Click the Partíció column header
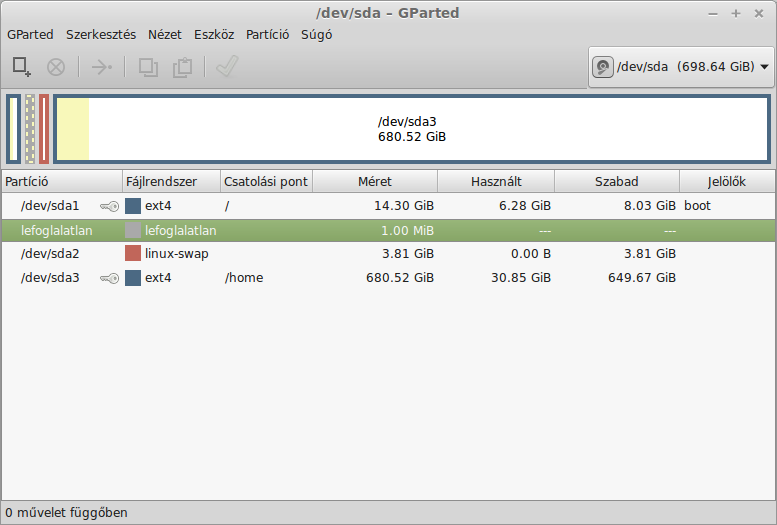The width and height of the screenshot is (777, 525). pos(62,181)
